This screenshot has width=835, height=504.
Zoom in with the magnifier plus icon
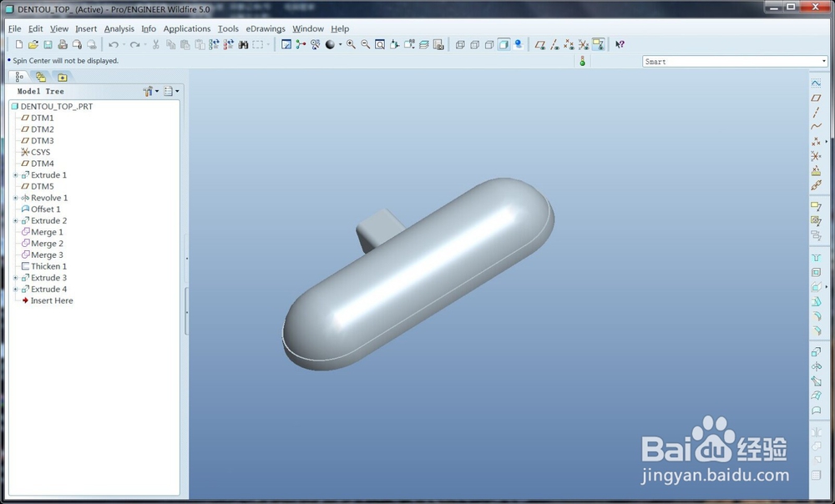coord(351,45)
